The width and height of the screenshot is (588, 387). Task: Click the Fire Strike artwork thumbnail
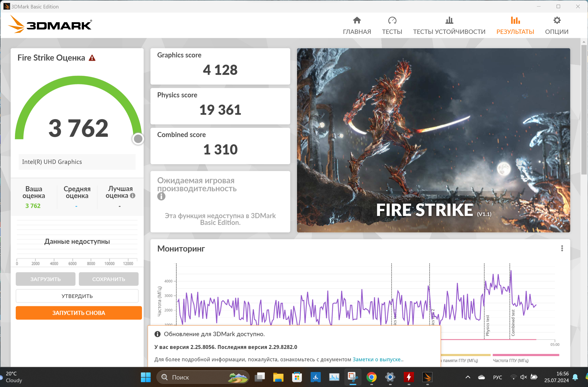433,140
